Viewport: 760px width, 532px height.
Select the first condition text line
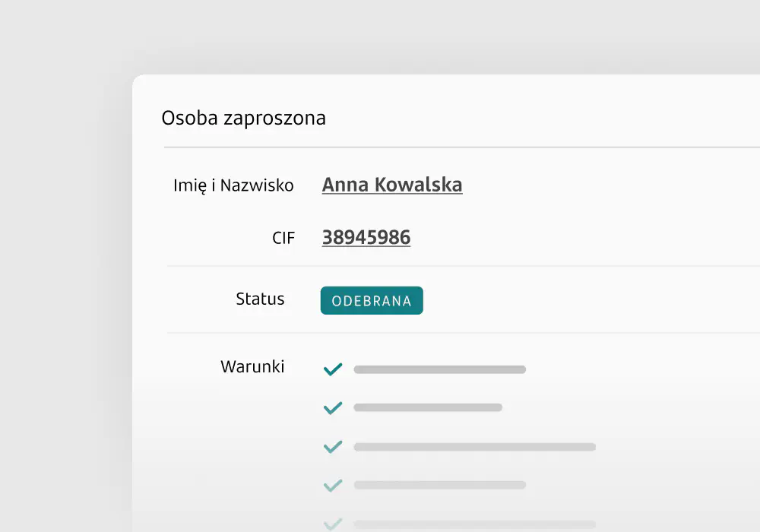click(439, 370)
